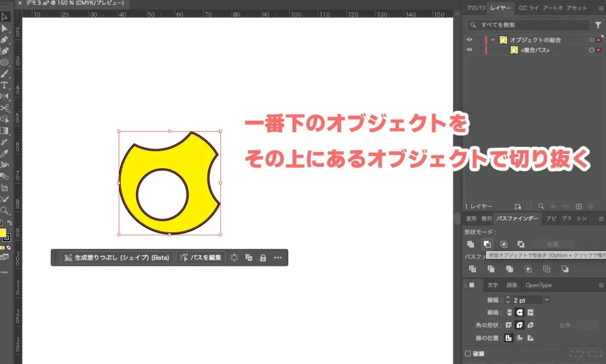Click the filter icon beside すべてを検索

pos(599,24)
